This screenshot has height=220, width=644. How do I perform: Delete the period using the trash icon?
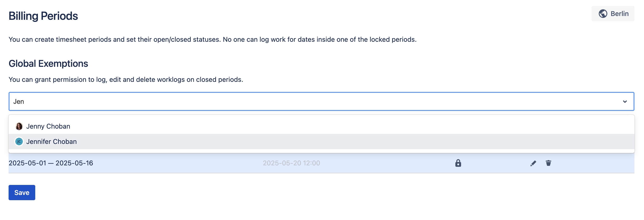(548, 163)
